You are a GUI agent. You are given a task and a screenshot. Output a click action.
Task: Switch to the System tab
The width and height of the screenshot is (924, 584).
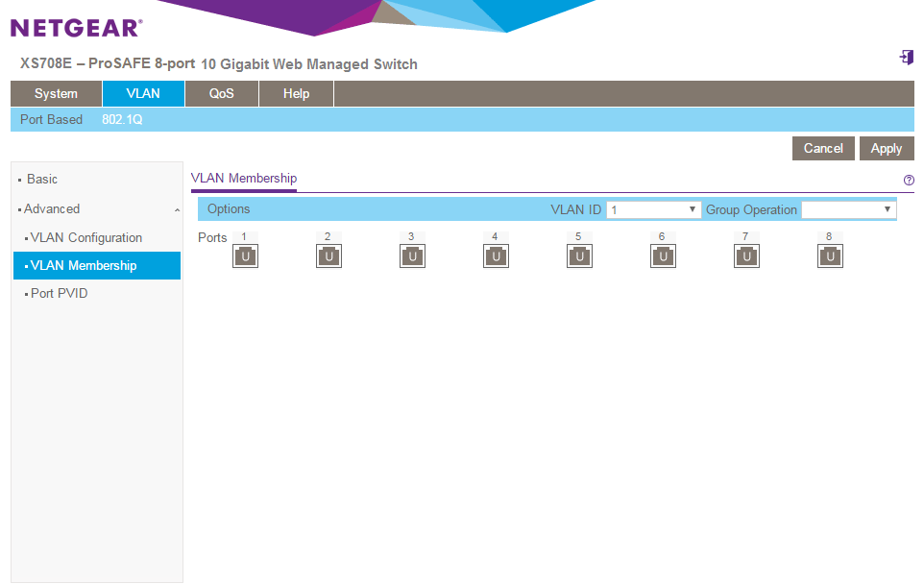[56, 94]
